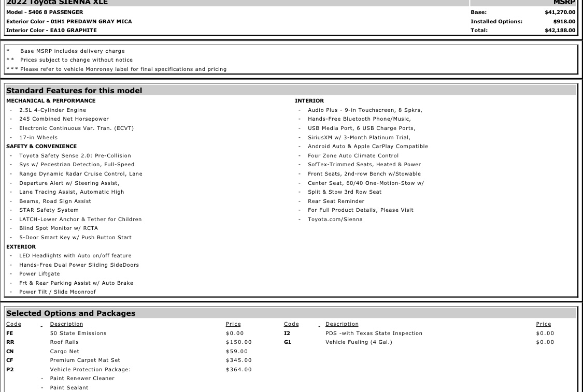
Task: Select the 'Power Liftgate' feature
Action: [39, 274]
